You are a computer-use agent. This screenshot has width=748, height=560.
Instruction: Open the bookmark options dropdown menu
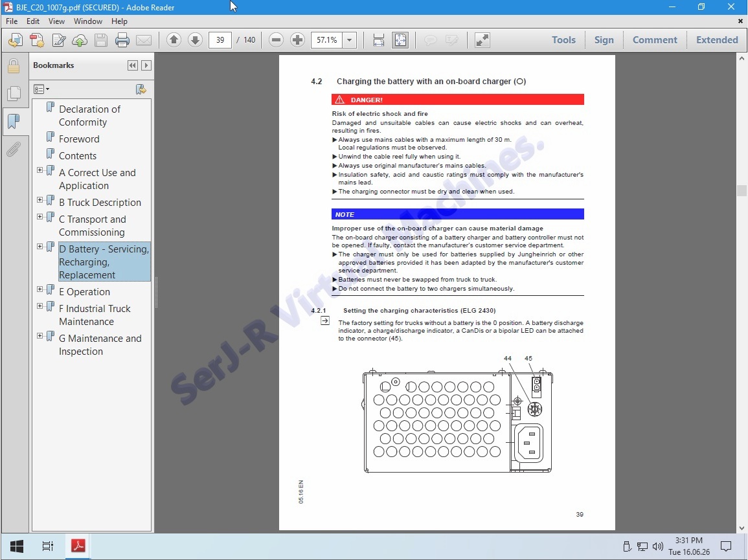click(x=41, y=89)
